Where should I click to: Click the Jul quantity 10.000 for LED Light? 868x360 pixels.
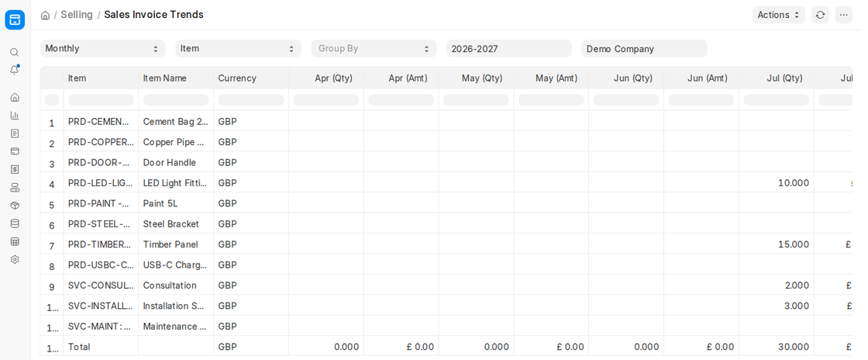[776, 183]
